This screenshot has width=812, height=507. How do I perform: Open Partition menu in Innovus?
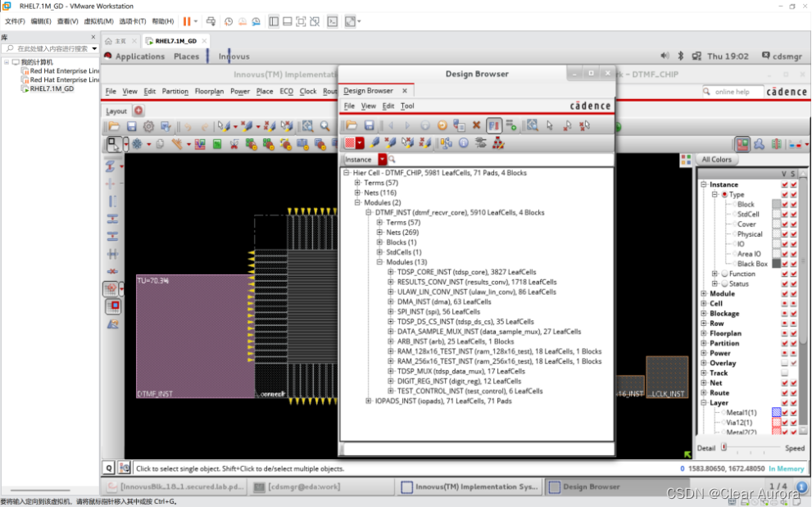(x=175, y=91)
